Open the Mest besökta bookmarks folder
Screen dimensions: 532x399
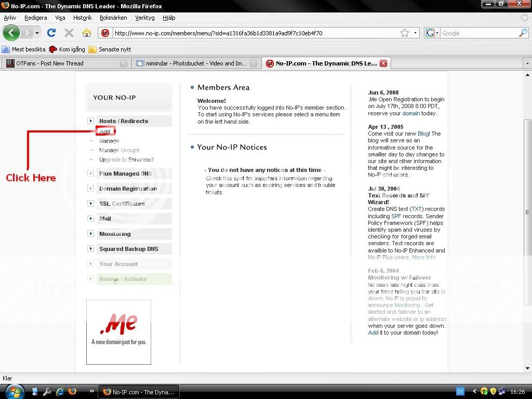coord(23,49)
